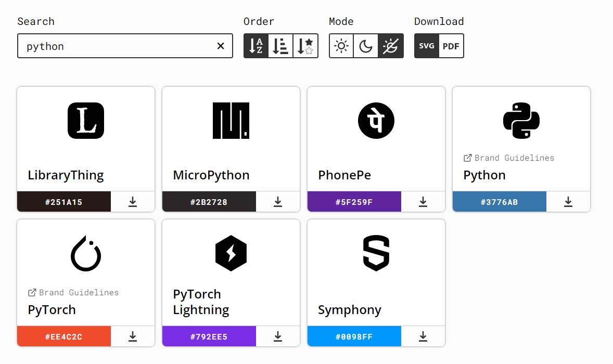Copy Python color #3776AB
The height and width of the screenshot is (364, 613).
click(500, 202)
